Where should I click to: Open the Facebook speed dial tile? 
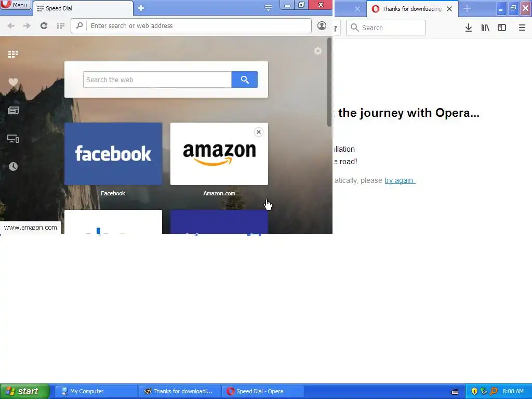(113, 154)
